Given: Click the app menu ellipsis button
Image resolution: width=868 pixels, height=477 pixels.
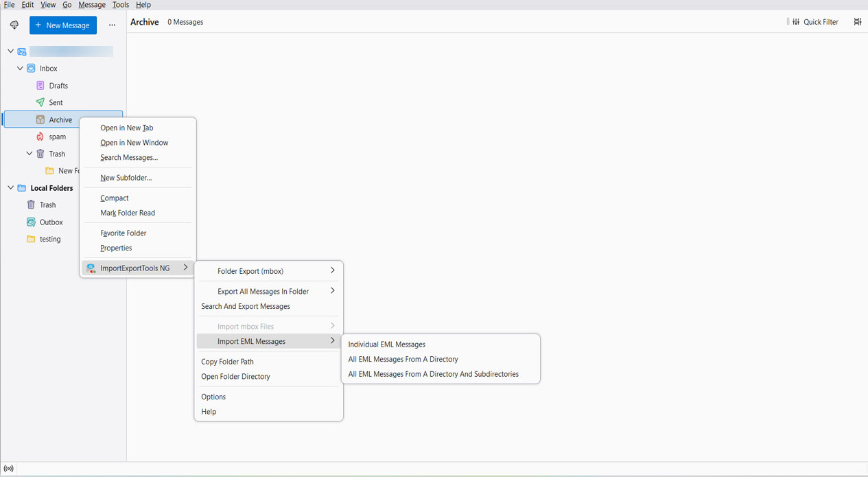Looking at the screenshot, I should [112, 25].
